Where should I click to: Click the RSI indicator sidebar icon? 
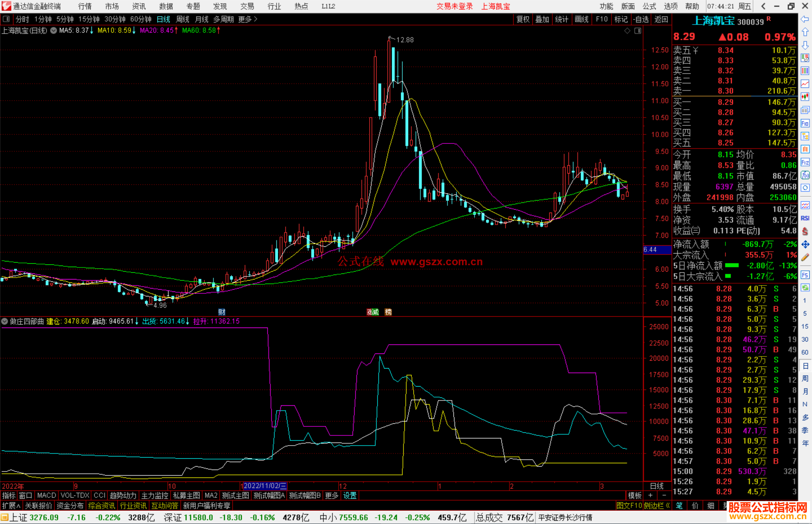pyautogui.click(x=805, y=218)
